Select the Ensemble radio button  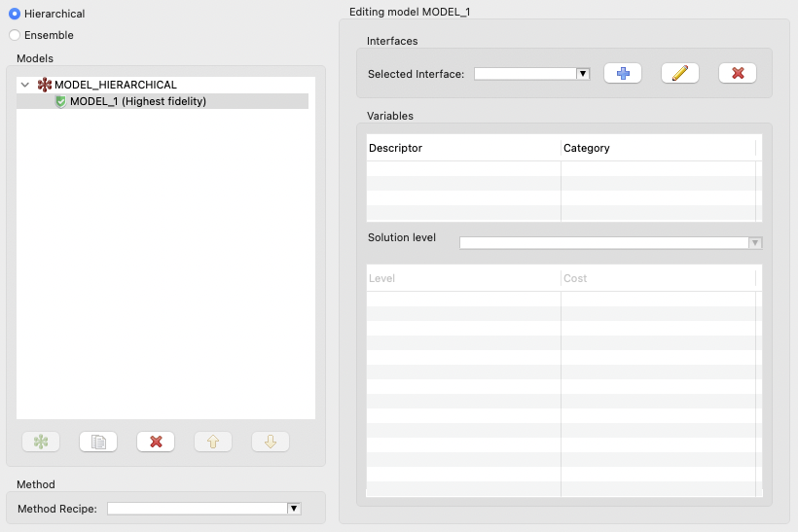pyautogui.click(x=15, y=35)
